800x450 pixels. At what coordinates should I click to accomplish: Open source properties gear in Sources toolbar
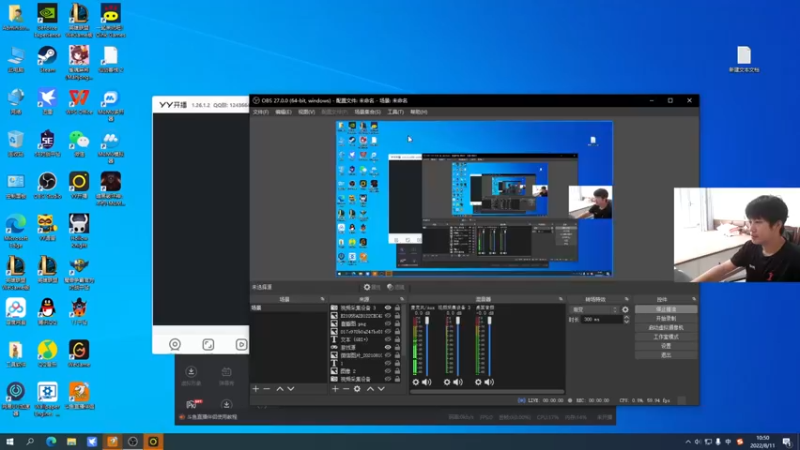pos(357,389)
